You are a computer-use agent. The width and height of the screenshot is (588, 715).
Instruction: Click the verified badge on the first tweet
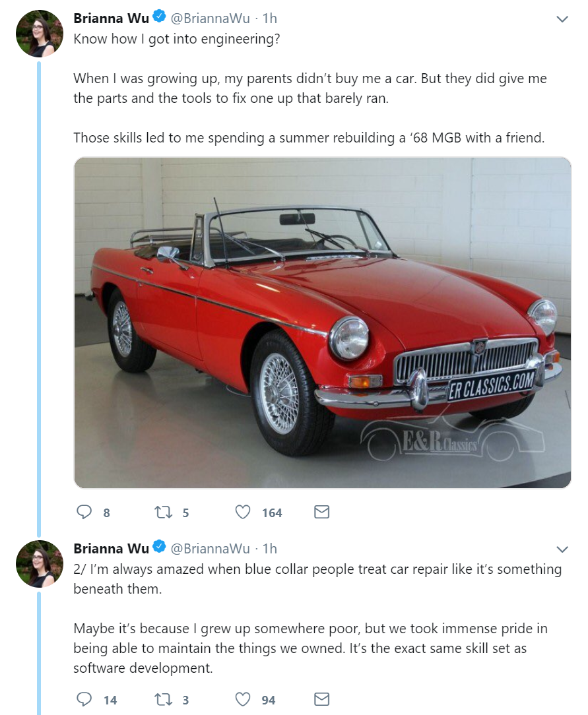point(159,17)
